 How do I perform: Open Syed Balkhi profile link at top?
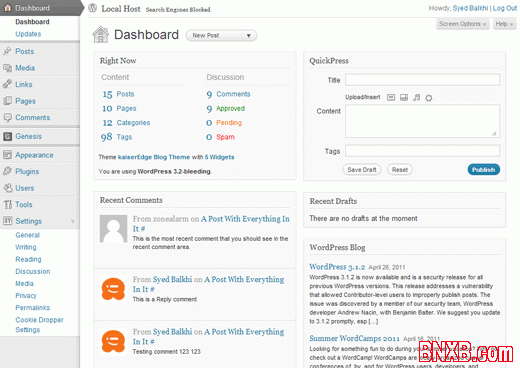pyautogui.click(x=470, y=8)
